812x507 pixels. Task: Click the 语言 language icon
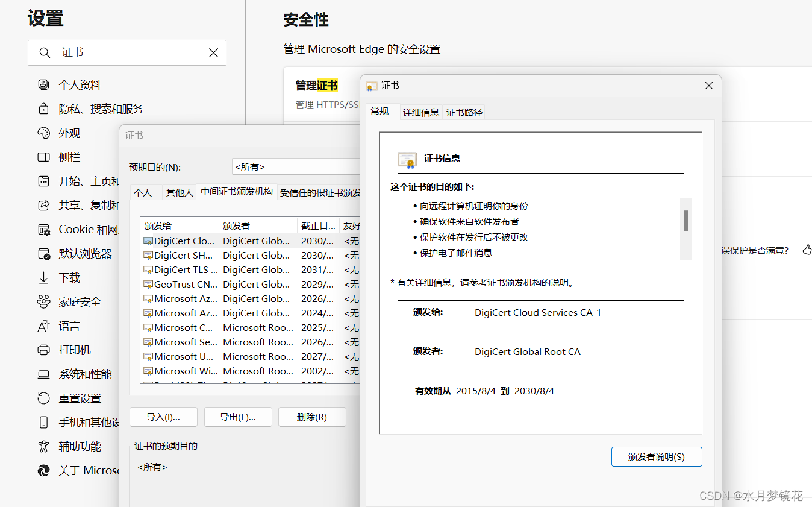[43, 326]
